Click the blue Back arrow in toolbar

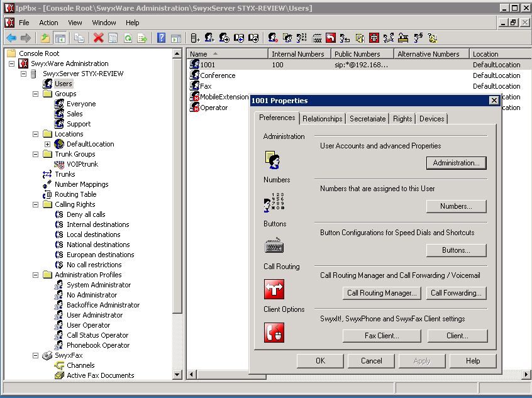click(11, 38)
